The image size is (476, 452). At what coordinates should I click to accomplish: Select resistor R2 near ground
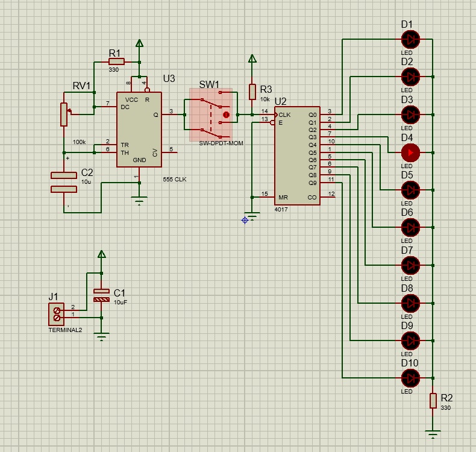click(x=433, y=401)
